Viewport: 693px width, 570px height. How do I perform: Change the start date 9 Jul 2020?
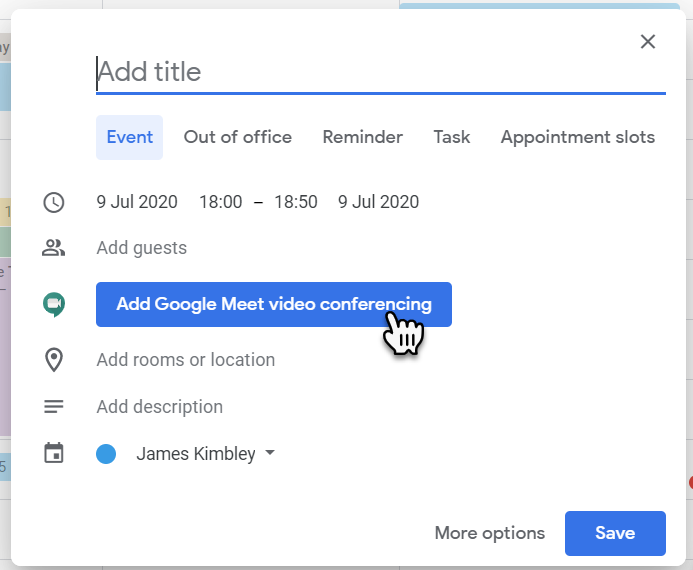(x=137, y=202)
